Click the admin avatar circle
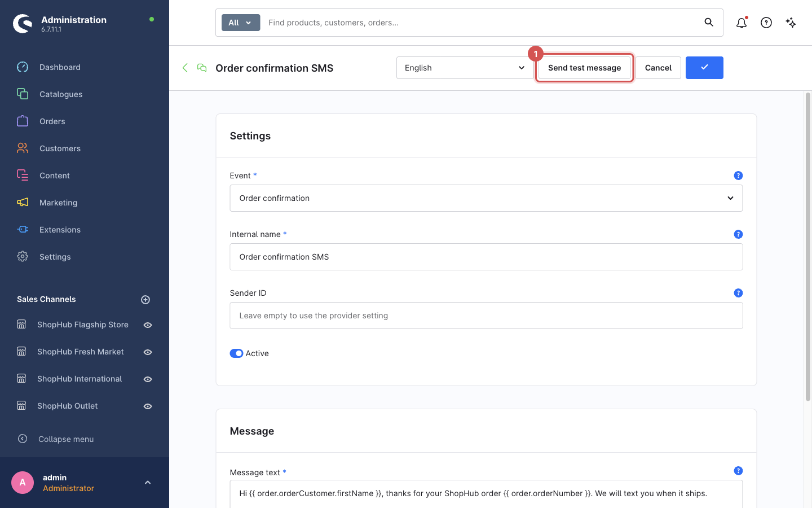The height and width of the screenshot is (508, 812). pyautogui.click(x=23, y=483)
